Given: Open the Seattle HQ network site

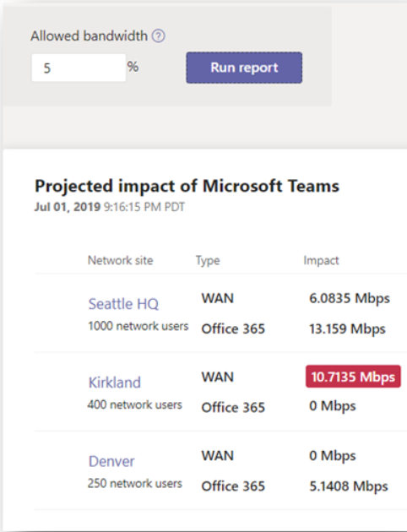Looking at the screenshot, I should 123,304.
